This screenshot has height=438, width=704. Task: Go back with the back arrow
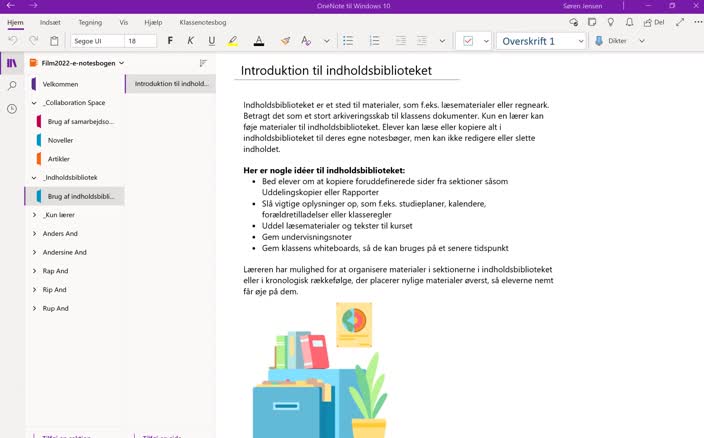(11, 5)
